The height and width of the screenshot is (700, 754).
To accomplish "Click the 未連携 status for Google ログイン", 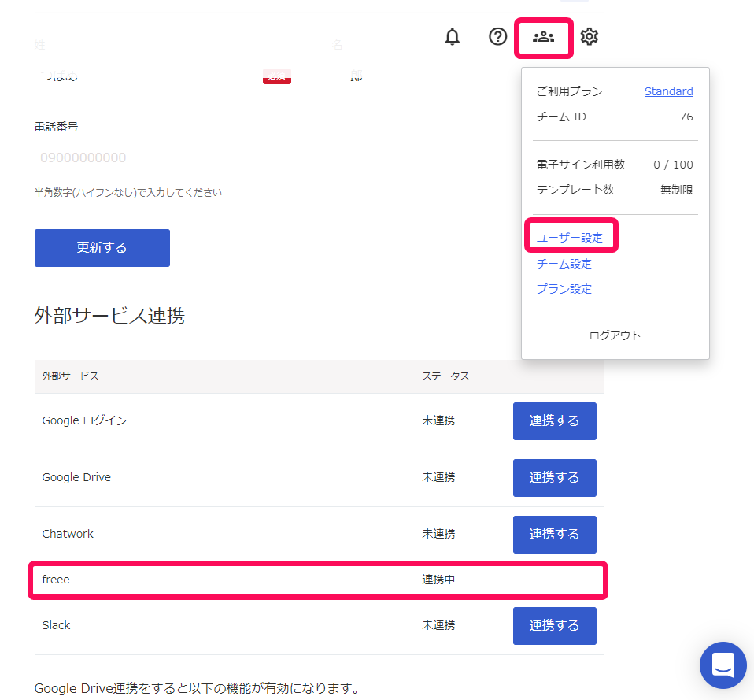I will click(x=438, y=420).
